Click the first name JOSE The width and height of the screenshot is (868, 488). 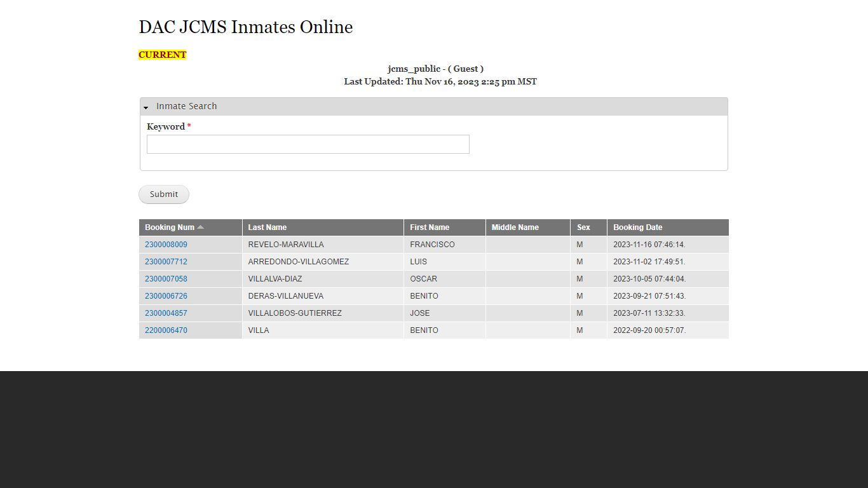tap(419, 313)
